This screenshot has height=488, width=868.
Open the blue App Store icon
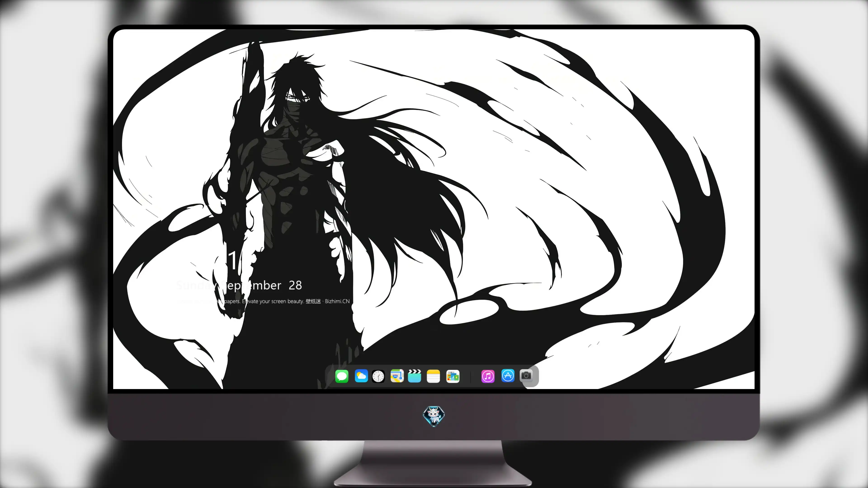coord(508,375)
